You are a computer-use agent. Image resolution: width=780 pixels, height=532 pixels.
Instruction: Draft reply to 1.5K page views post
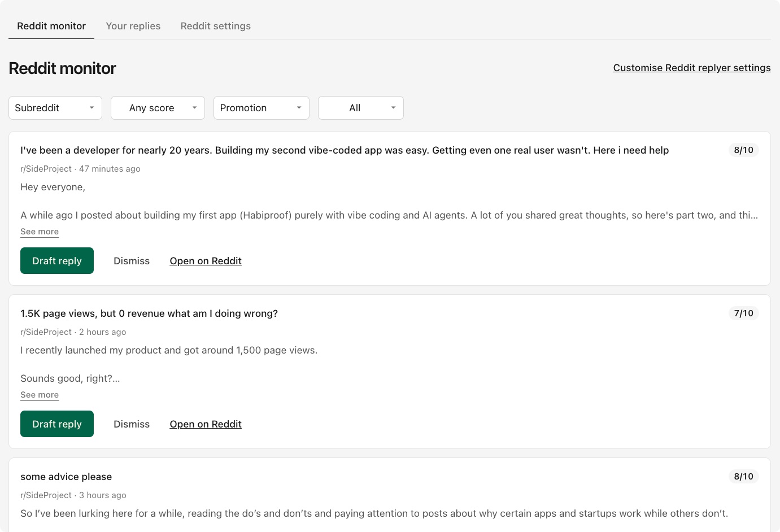tap(57, 424)
